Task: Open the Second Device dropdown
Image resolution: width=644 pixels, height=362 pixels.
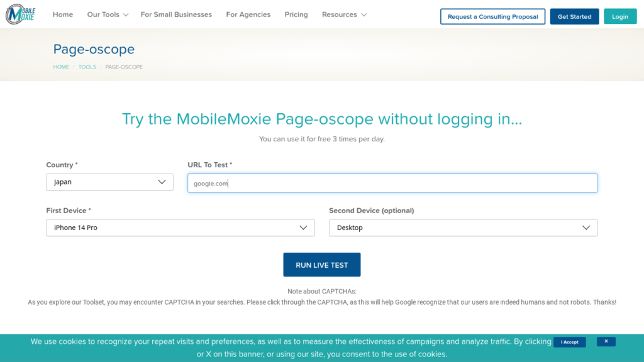Action: [463, 228]
